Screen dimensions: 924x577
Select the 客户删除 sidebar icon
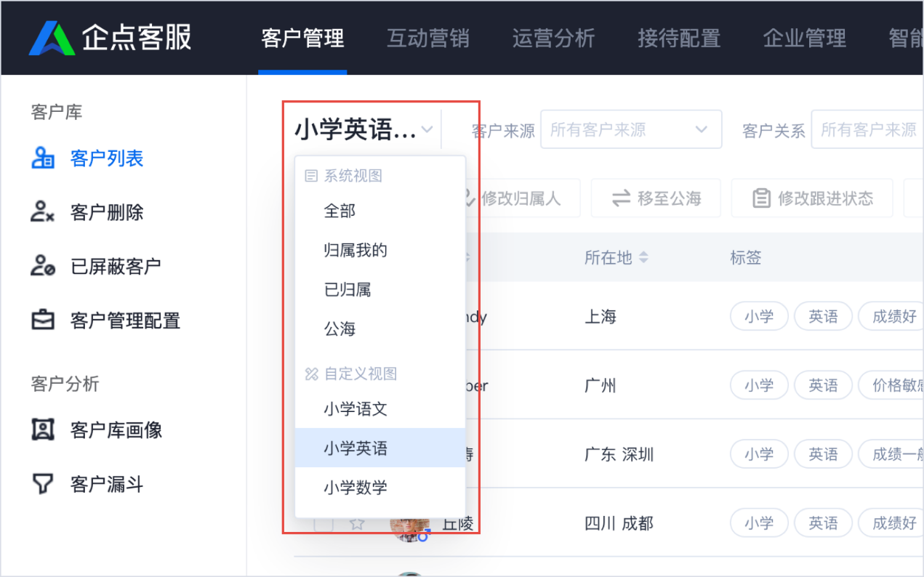43,211
